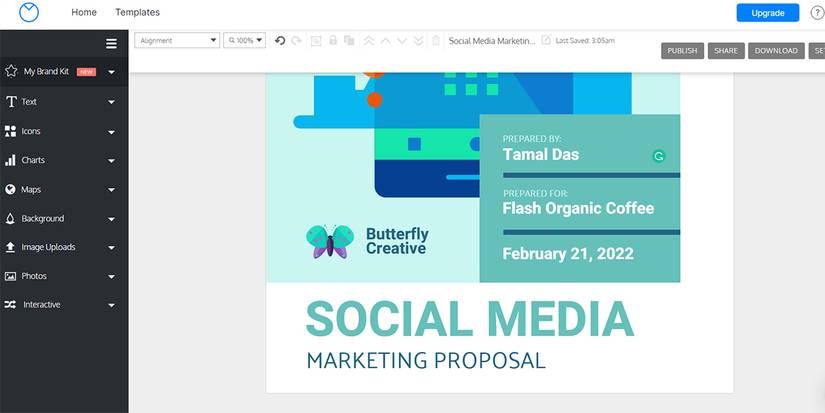Click the NEW badge beside My Brand Kit

tap(86, 72)
